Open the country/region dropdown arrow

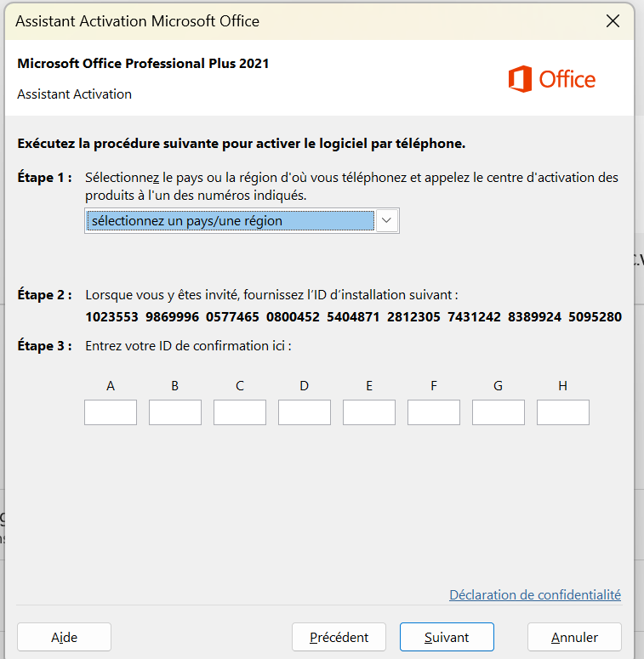click(387, 220)
